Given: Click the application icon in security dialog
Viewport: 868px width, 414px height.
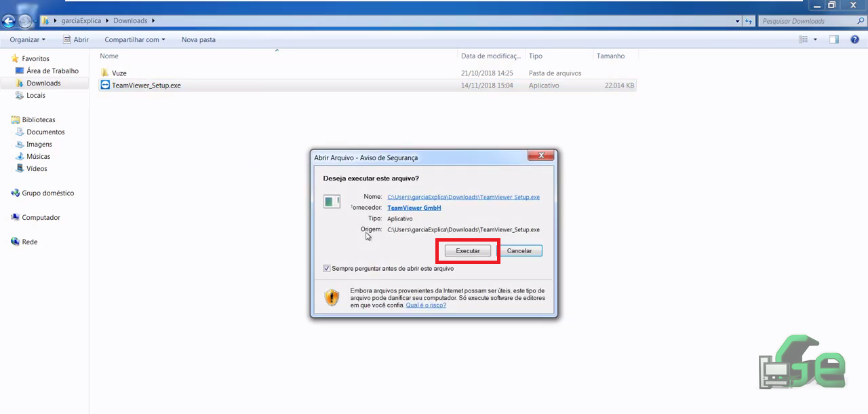Looking at the screenshot, I should pyautogui.click(x=332, y=201).
